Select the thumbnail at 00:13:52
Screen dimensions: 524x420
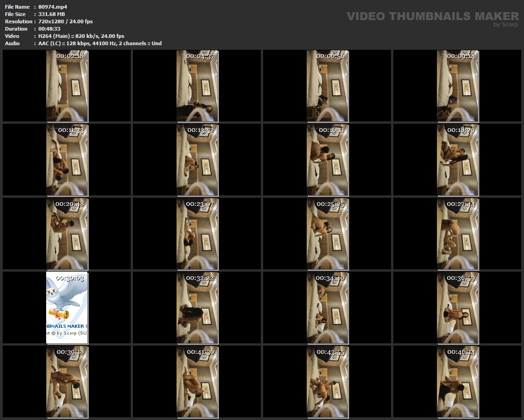tap(197, 160)
